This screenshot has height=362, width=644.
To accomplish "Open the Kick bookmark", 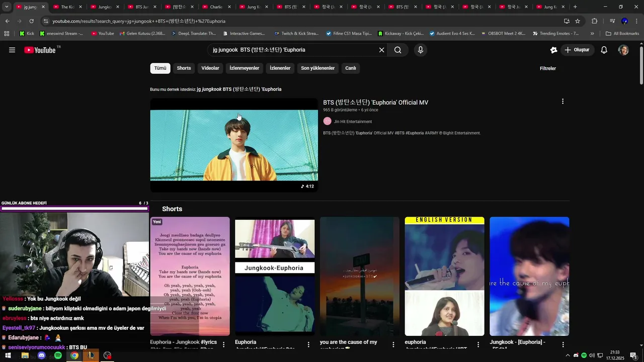I will pos(27,34).
